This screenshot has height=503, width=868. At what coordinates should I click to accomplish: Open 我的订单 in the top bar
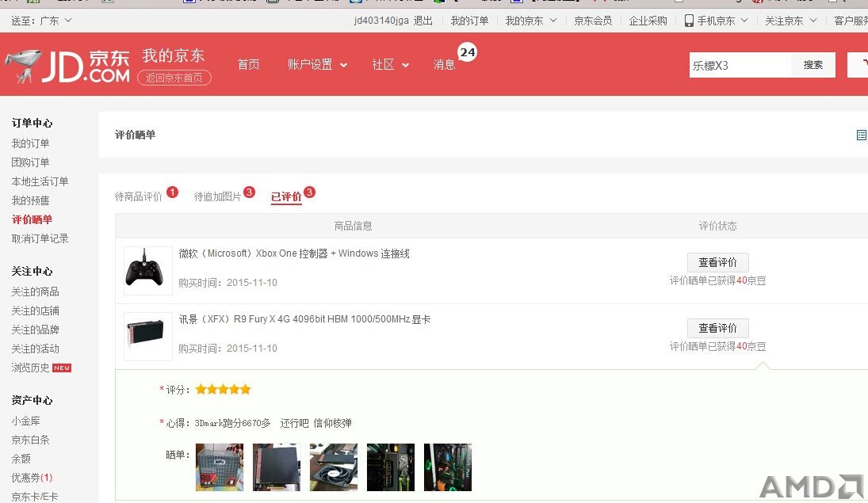(x=469, y=21)
